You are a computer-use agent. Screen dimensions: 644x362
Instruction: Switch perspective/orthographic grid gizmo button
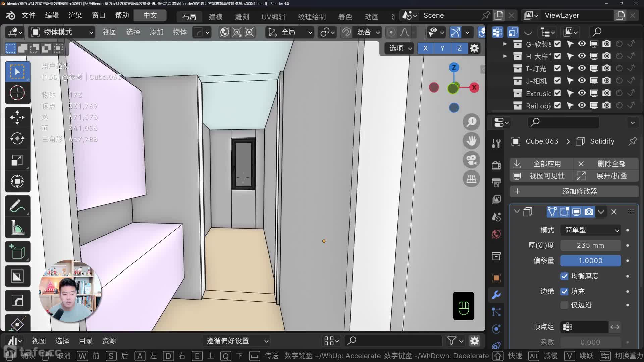[x=471, y=179]
